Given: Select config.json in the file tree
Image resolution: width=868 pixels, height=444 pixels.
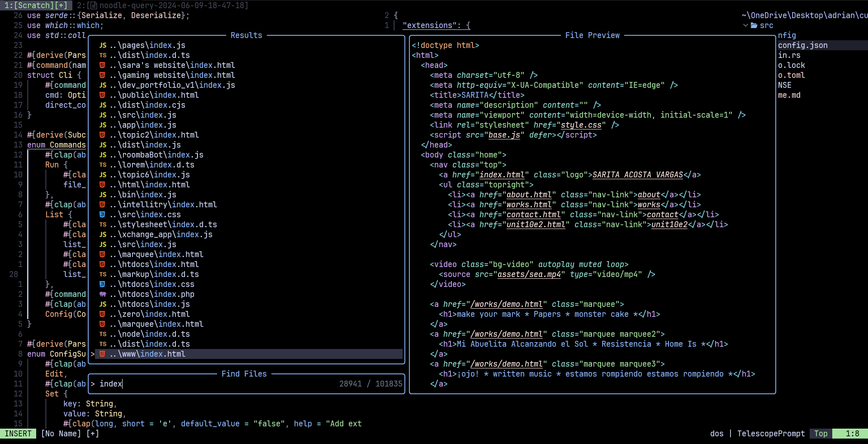Looking at the screenshot, I should click(x=803, y=45).
